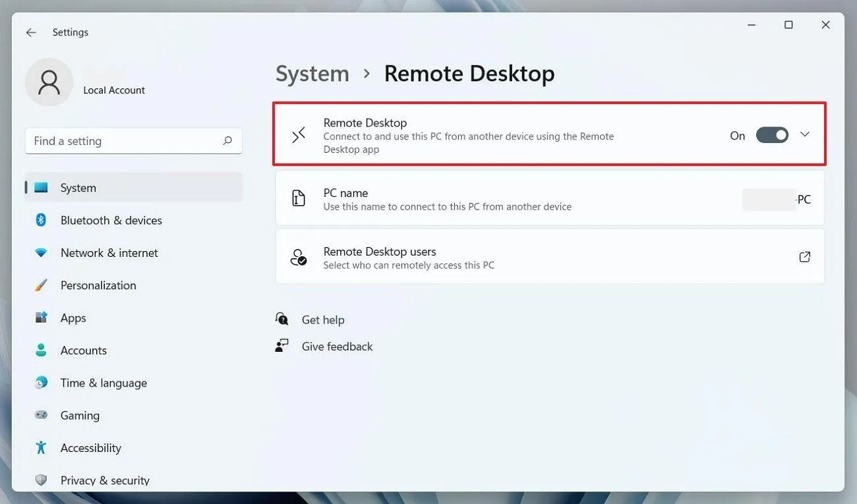The width and height of the screenshot is (857, 504).
Task: Open Accessibility settings
Action: [x=134, y=447]
